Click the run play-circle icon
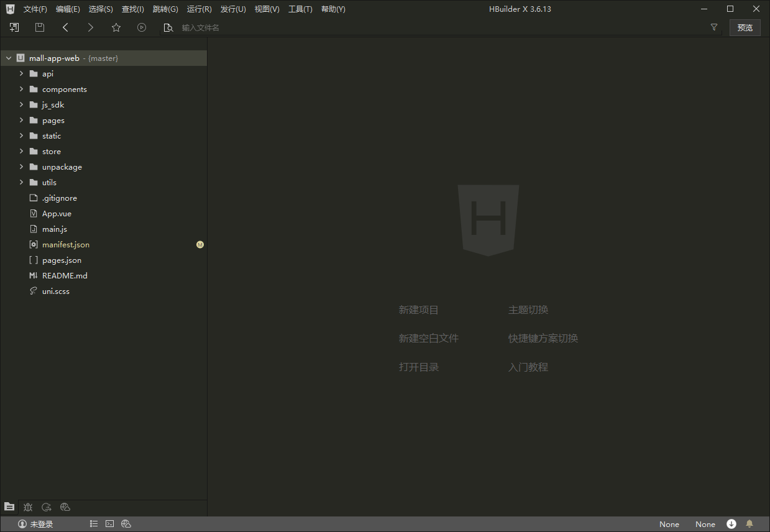 (x=142, y=27)
